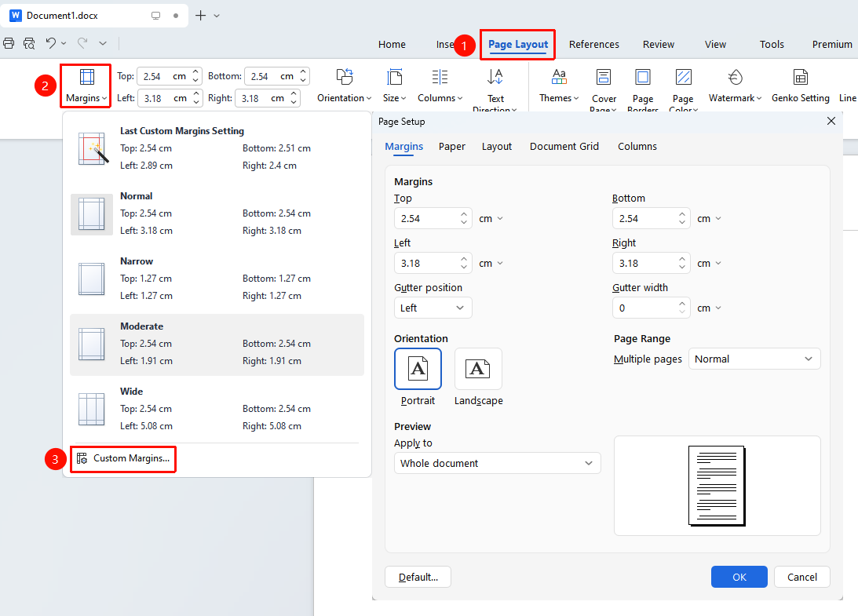
Task: Click the OK button
Action: tap(739, 578)
